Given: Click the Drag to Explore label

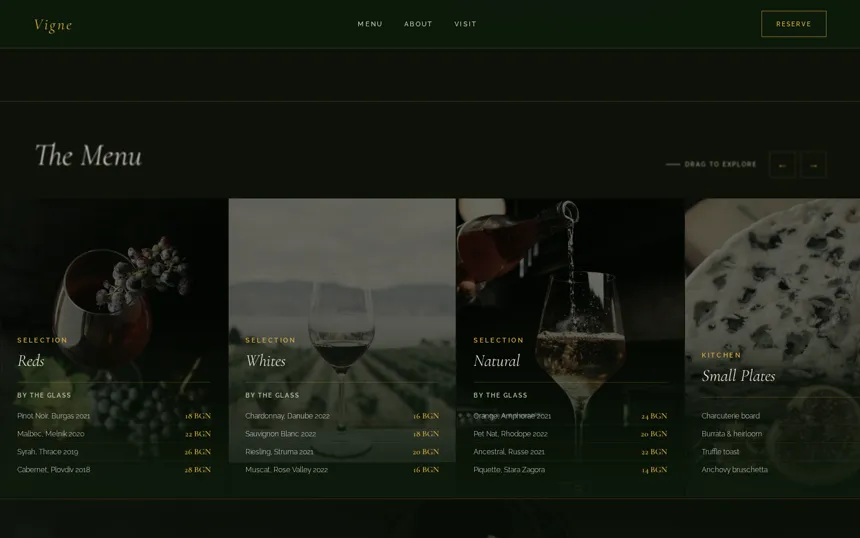Looking at the screenshot, I should [720, 164].
